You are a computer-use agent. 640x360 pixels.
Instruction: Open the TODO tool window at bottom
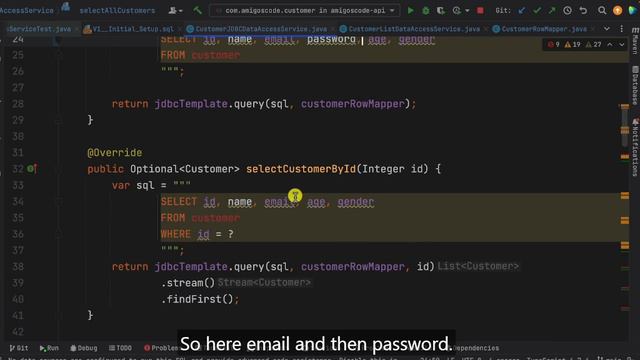[120, 348]
